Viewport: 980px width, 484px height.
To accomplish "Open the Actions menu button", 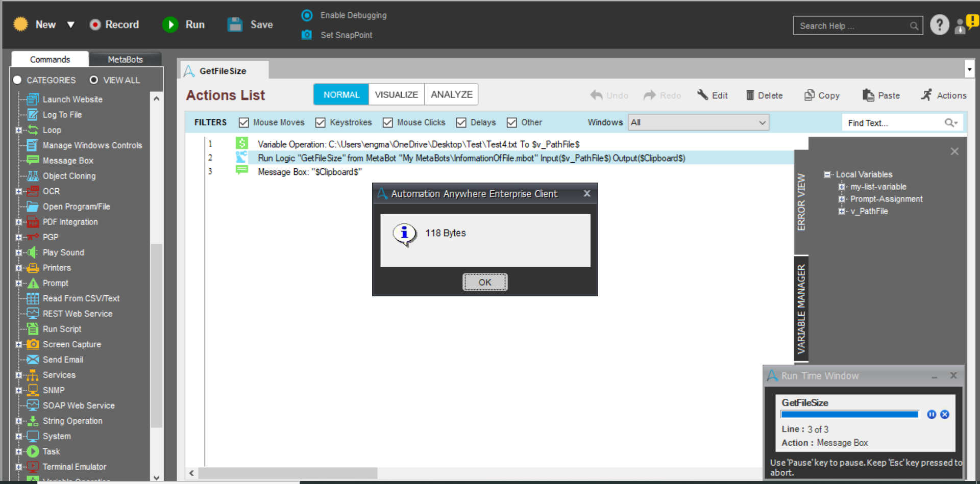I will (944, 95).
